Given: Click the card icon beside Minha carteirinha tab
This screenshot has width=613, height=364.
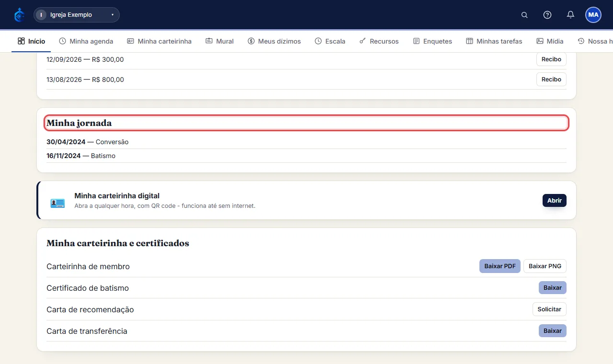Looking at the screenshot, I should click(x=131, y=41).
